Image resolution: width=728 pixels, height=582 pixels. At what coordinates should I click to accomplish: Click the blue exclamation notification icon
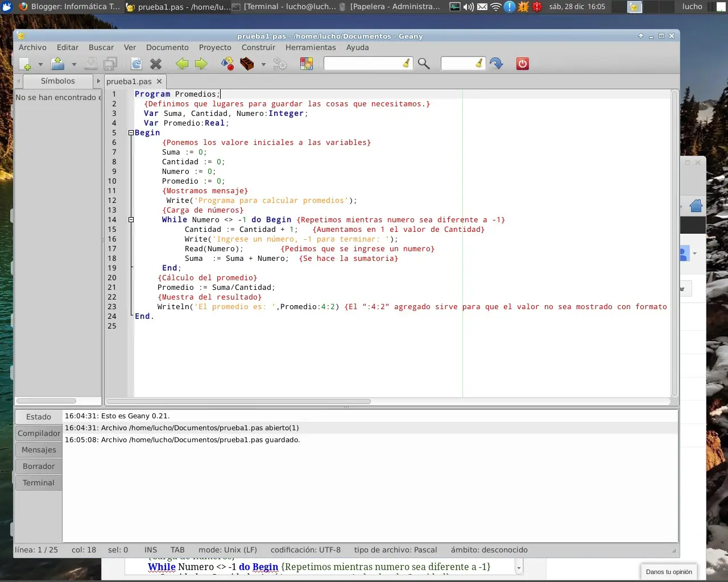click(x=510, y=7)
